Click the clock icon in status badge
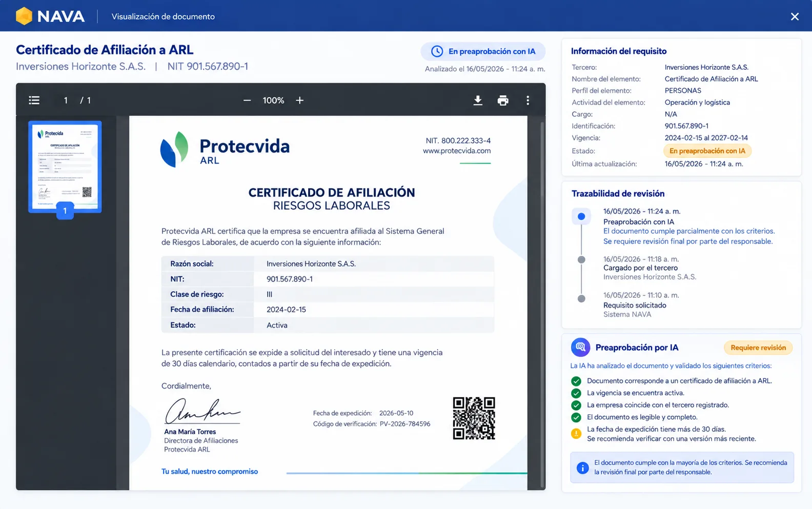 437,51
